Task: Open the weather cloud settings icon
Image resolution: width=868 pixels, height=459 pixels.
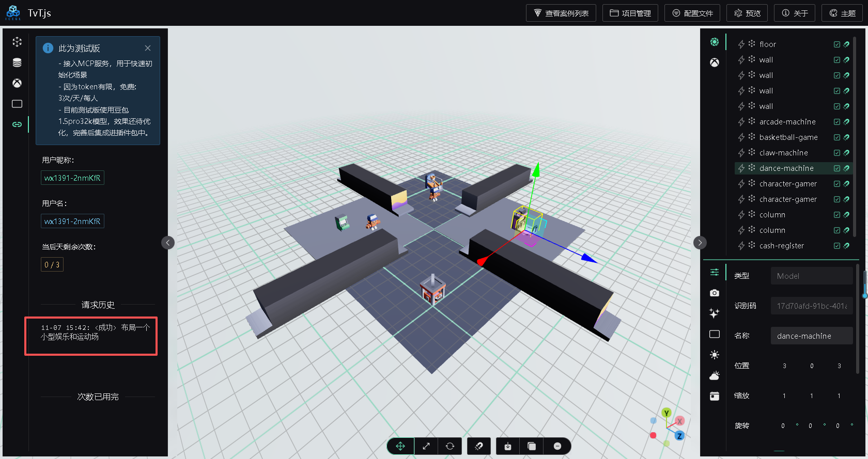Action: point(715,375)
